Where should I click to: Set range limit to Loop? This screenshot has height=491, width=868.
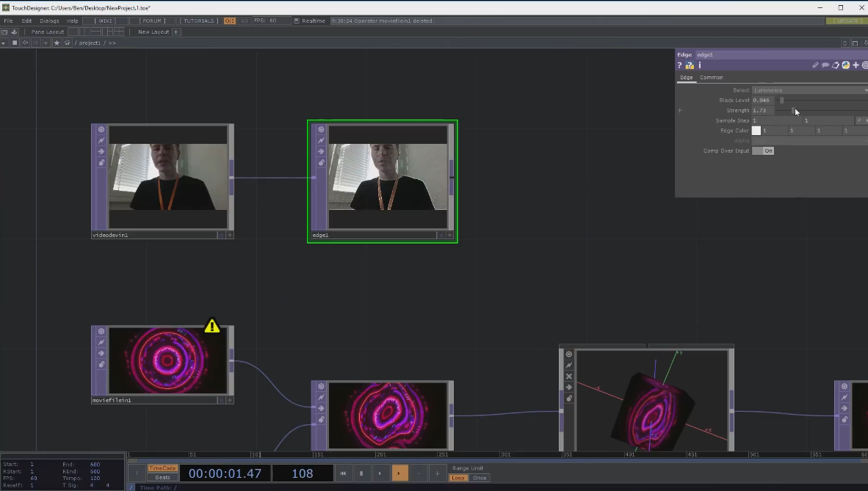(x=458, y=479)
